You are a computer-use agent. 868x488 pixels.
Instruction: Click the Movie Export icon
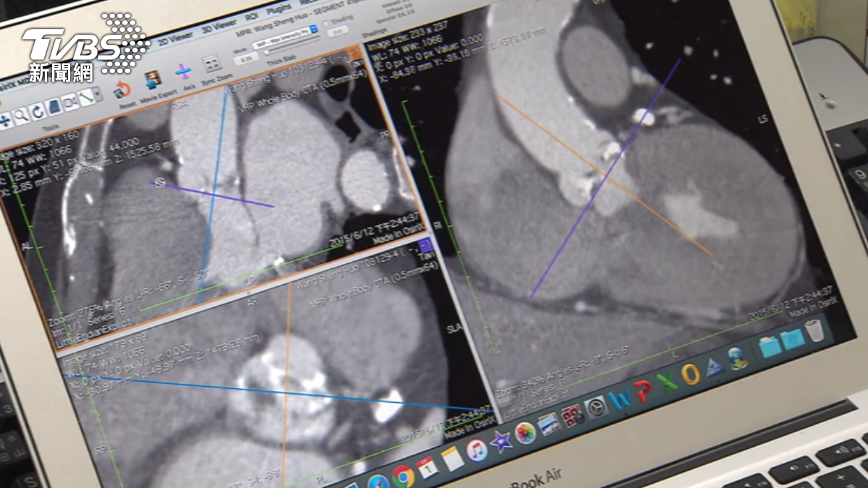pyautogui.click(x=153, y=80)
